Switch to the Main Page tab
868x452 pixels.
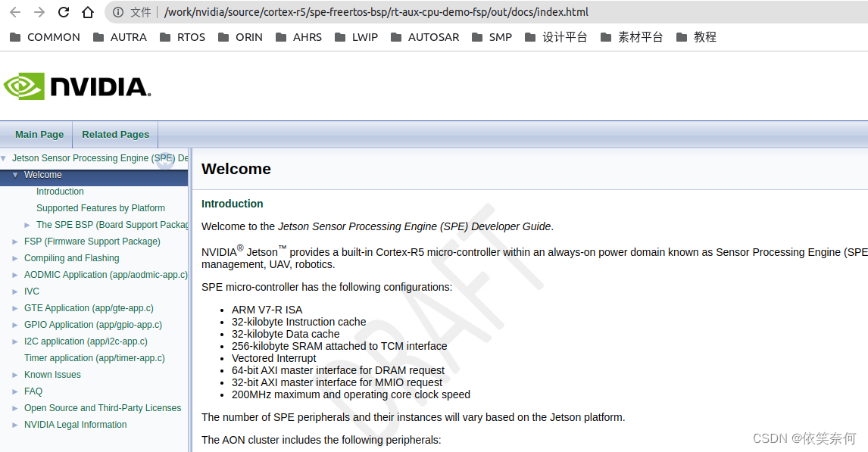click(39, 135)
